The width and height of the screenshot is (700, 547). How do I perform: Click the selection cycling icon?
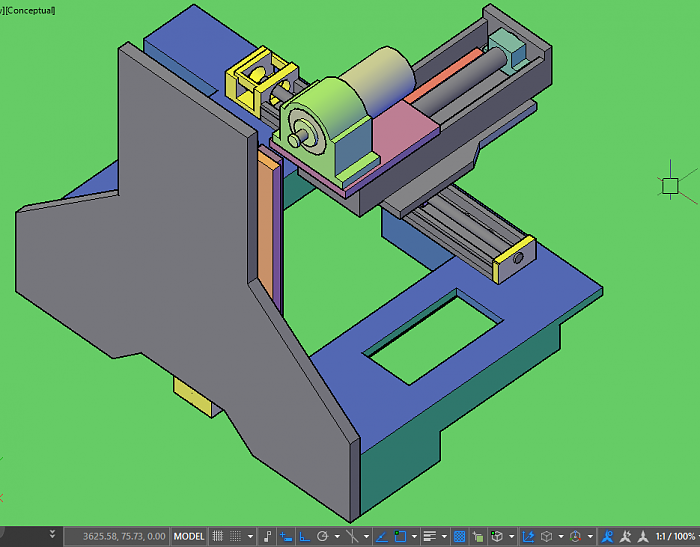[x=478, y=536]
